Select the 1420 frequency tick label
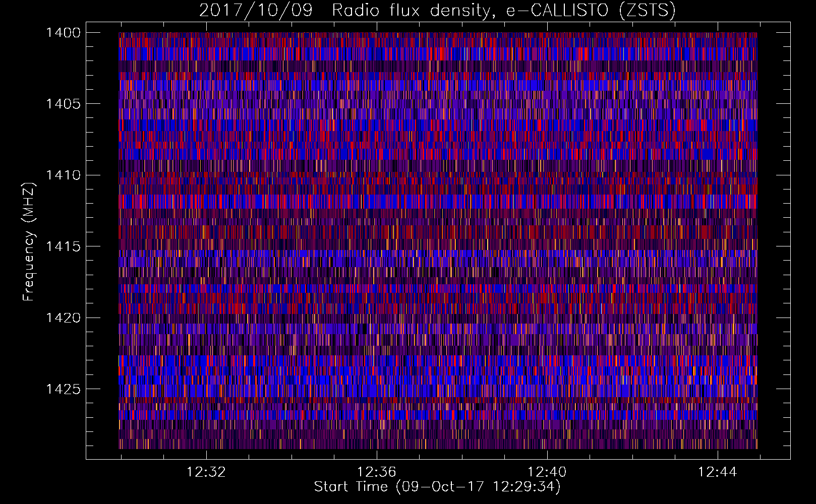Screen dimensions: 816x504 [x=63, y=318]
